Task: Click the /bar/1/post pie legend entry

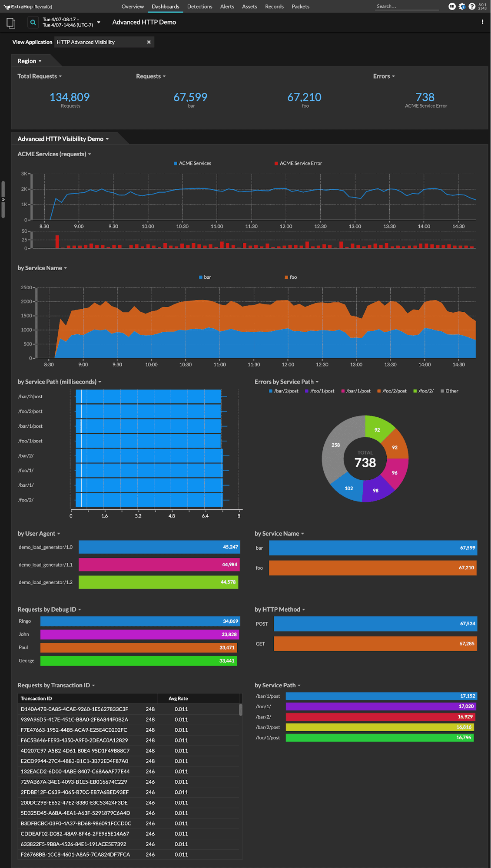Action: click(356, 391)
